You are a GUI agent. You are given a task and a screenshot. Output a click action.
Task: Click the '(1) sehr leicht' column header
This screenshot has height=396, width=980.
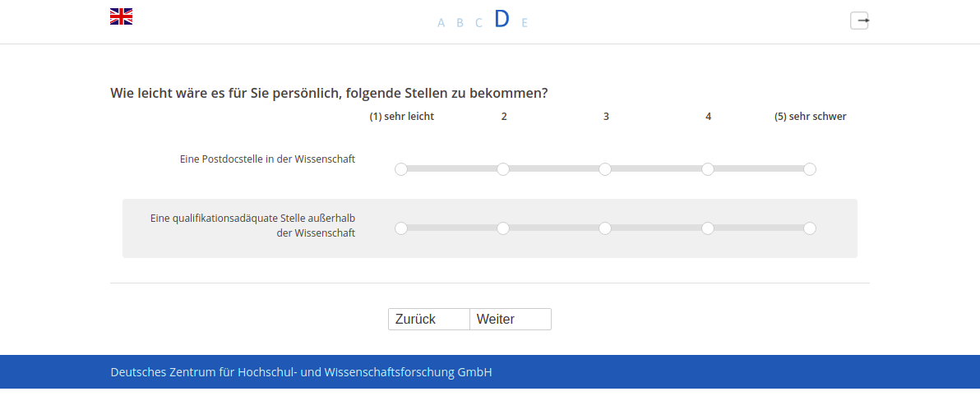[401, 116]
